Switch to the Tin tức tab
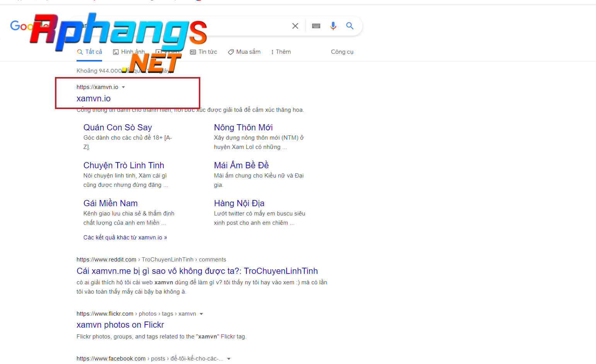The width and height of the screenshot is (596, 364). tap(203, 52)
